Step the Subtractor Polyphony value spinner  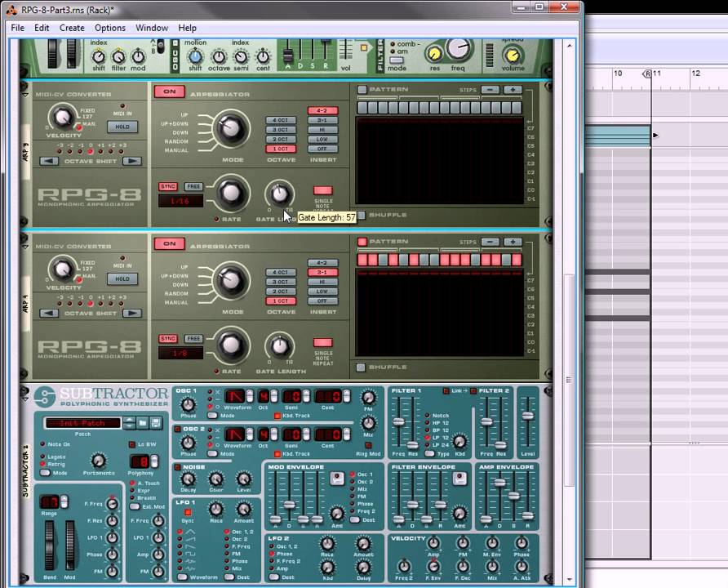154,461
